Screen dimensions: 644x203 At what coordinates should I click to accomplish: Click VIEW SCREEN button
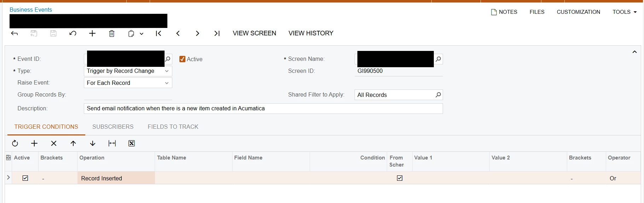[254, 33]
